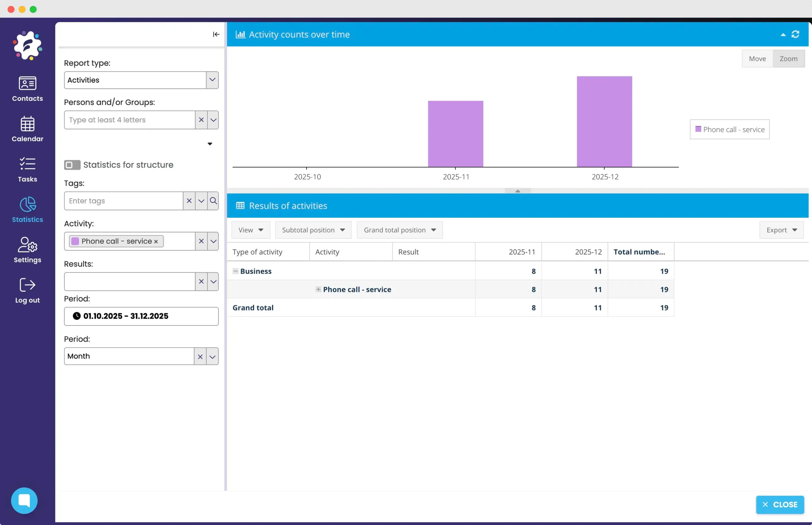812x525 pixels.
Task: Collapse the Business row in results table
Action: [x=235, y=271]
